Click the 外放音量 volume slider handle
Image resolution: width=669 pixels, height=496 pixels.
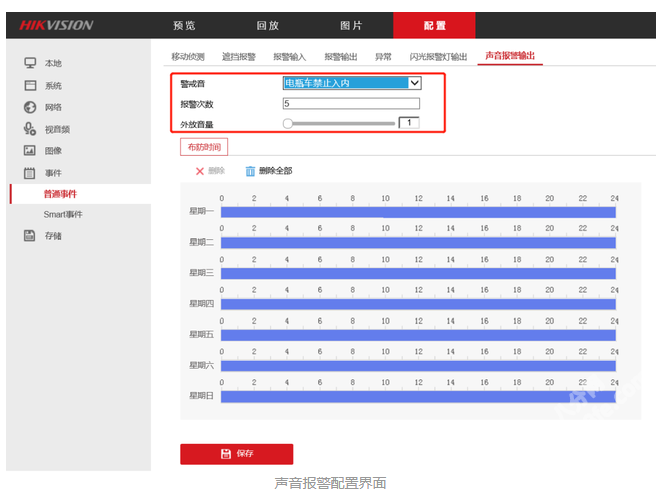click(288, 124)
